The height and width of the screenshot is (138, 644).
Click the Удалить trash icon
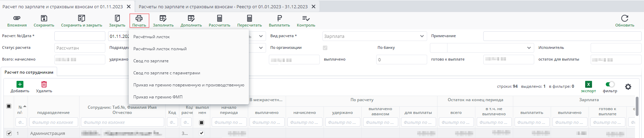(x=44, y=84)
